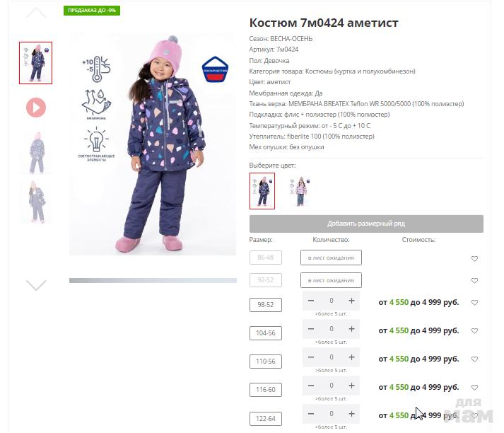
Task: Click quantity field for size 110-56
Action: (331, 357)
